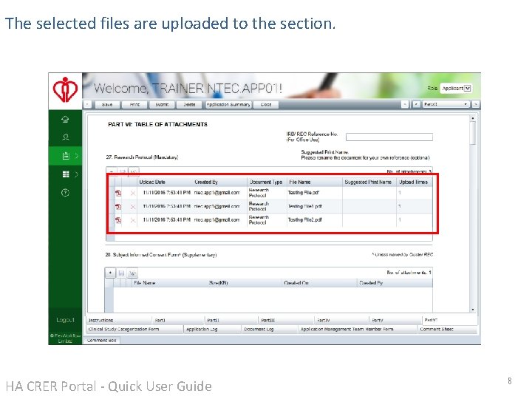Switch to the PartV tab
Image resolution: width=532 pixels, height=399 pixels.
(x=395, y=320)
